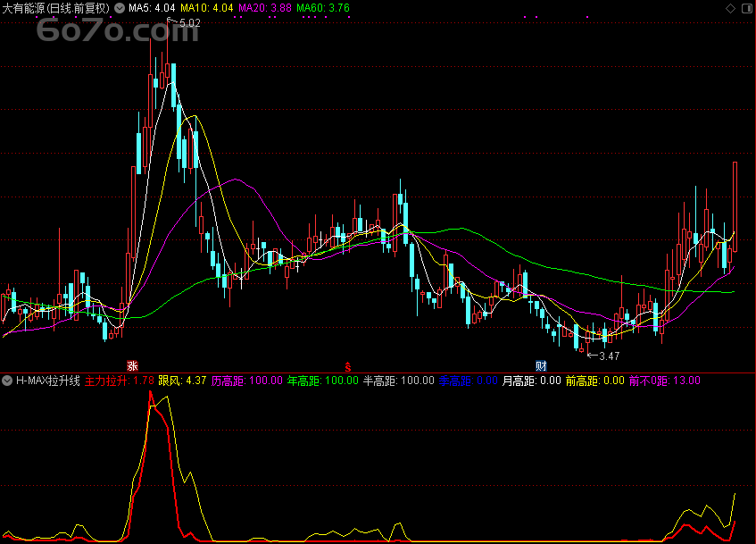This screenshot has height=544, width=756.
Task: Click the red 涨 marker below the chart
Action: coord(132,365)
